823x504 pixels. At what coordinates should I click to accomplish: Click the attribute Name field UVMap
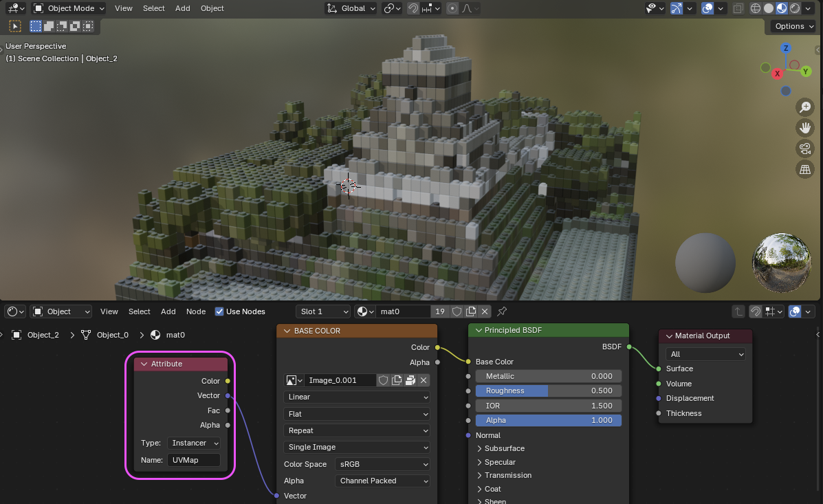(193, 460)
